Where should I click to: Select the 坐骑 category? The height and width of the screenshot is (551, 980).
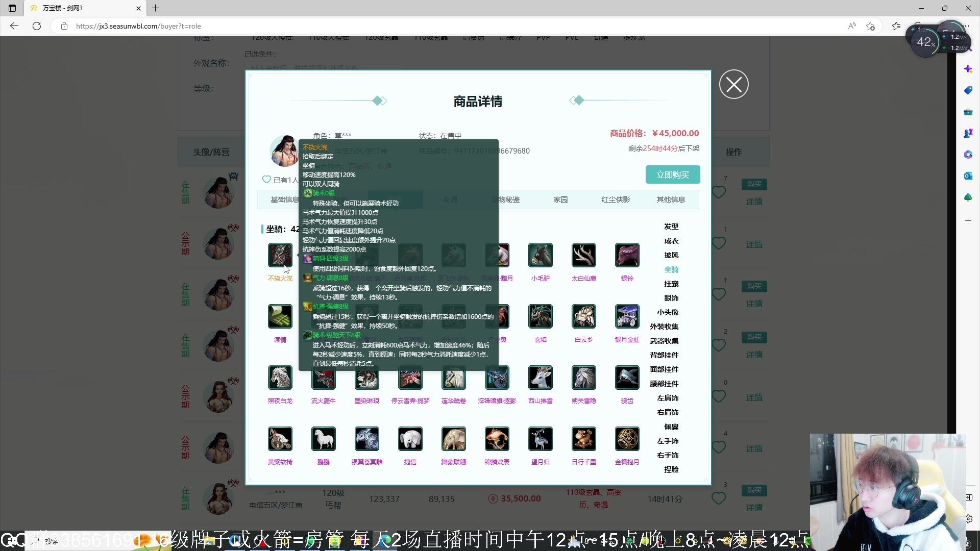pyautogui.click(x=671, y=269)
